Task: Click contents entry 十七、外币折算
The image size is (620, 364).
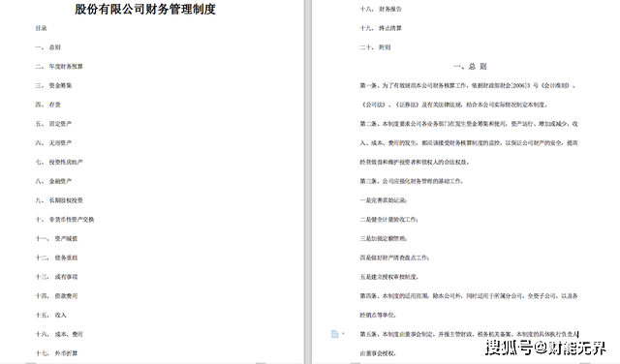Action: (x=56, y=353)
